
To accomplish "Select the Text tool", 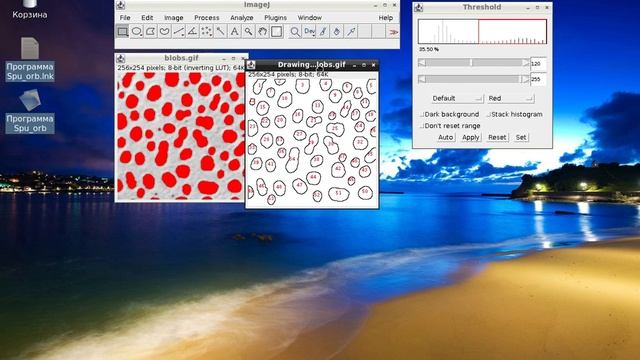I will pyautogui.click(x=234, y=31).
